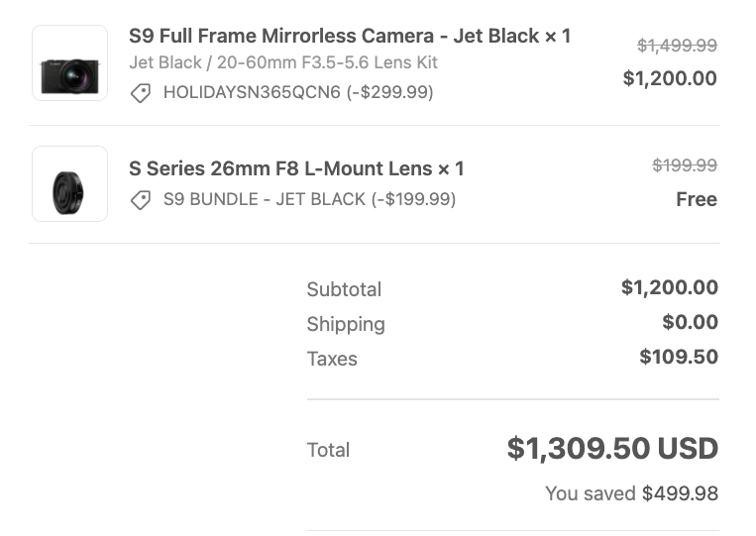
Task: Click the $1,200.00 camera discounted price
Action: point(669,78)
